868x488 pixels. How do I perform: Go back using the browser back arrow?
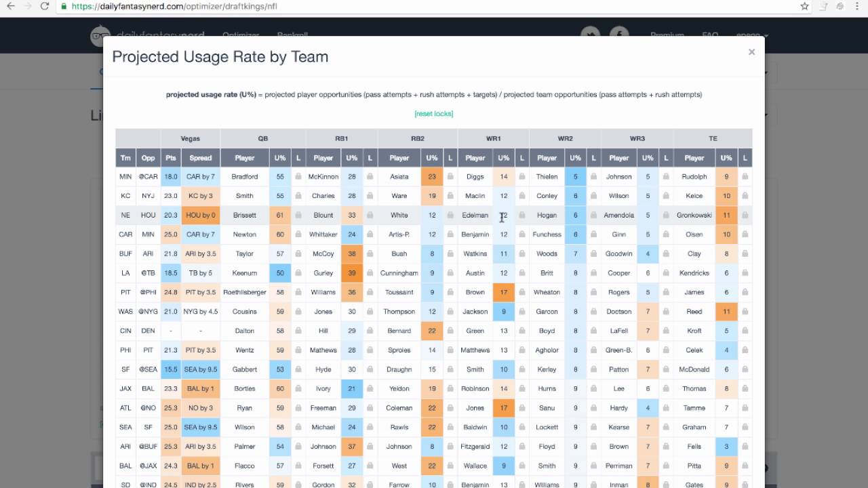11,6
